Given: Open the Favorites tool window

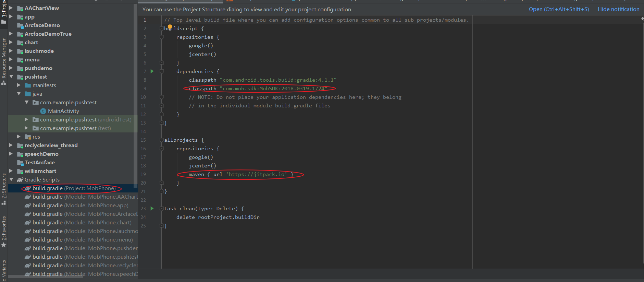Looking at the screenshot, I should (4, 232).
